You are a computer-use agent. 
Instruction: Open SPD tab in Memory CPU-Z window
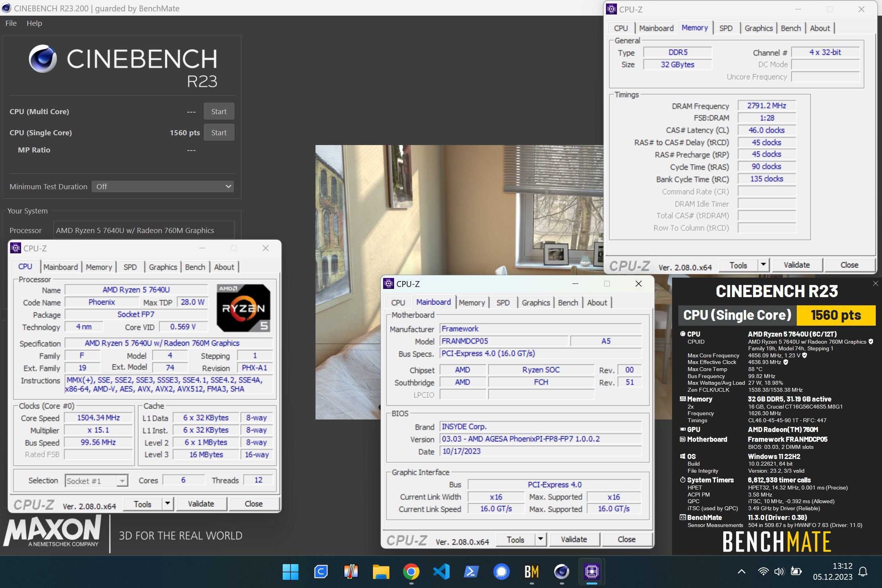click(x=726, y=28)
